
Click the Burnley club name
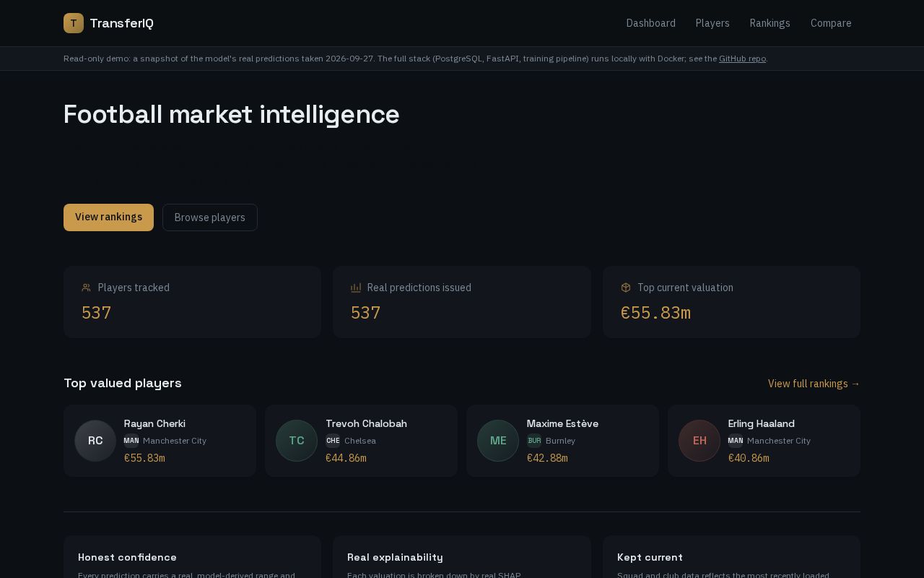[x=560, y=441]
